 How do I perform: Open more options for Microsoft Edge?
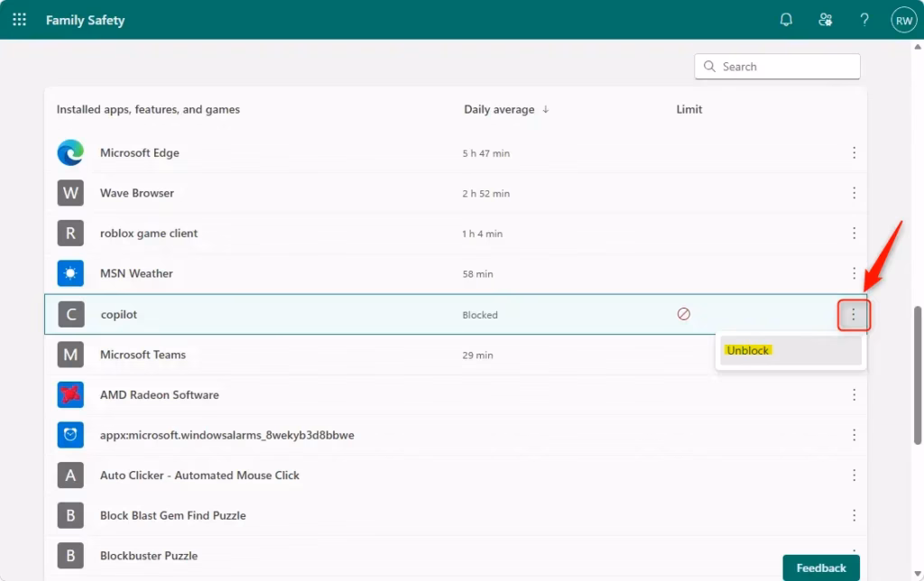click(854, 152)
